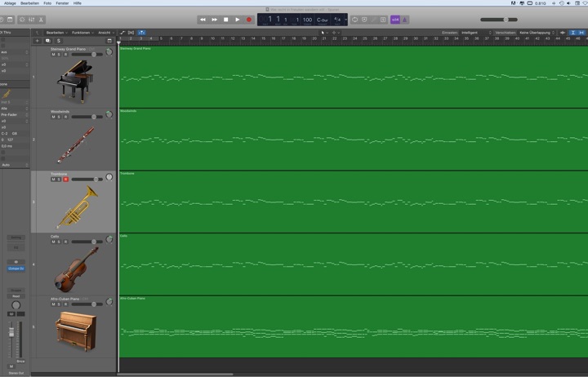Click the up-arrow display level button

(37, 33)
